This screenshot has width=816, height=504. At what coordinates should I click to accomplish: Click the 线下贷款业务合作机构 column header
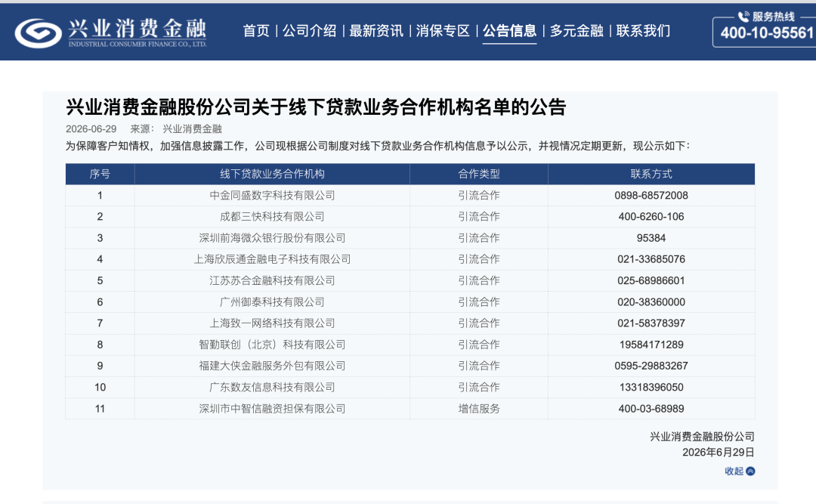pyautogui.click(x=272, y=174)
